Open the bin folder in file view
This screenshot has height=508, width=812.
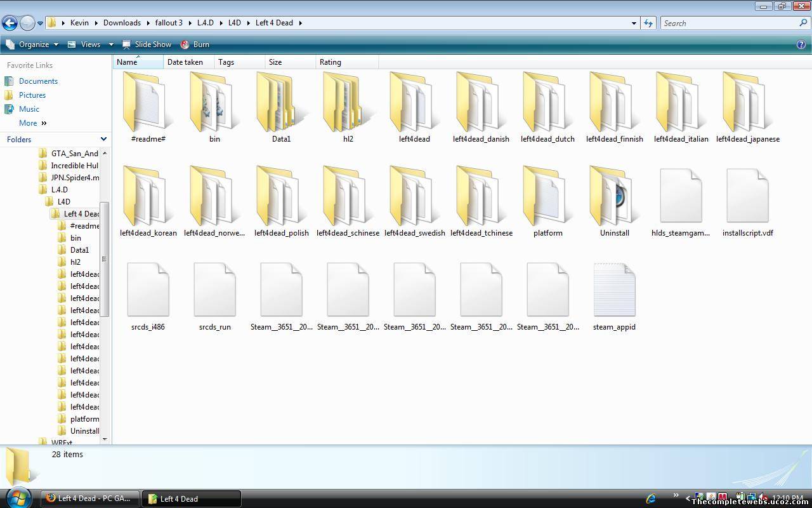pyautogui.click(x=214, y=102)
